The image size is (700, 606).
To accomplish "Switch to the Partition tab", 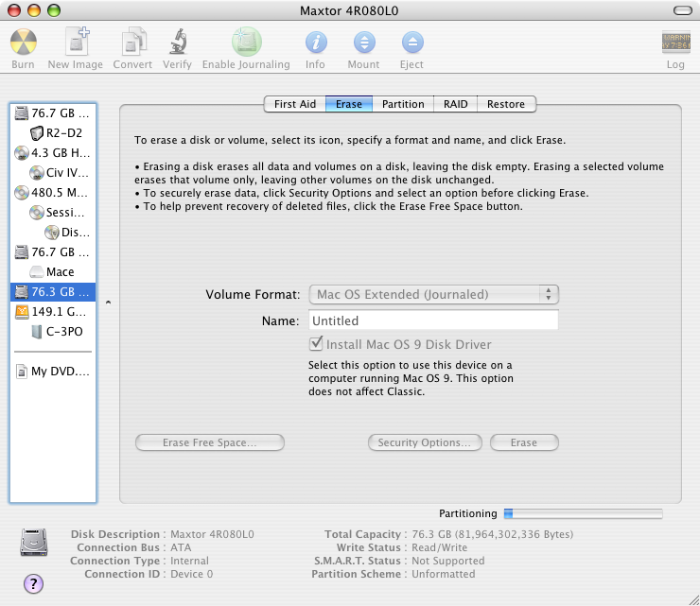I will click(403, 104).
